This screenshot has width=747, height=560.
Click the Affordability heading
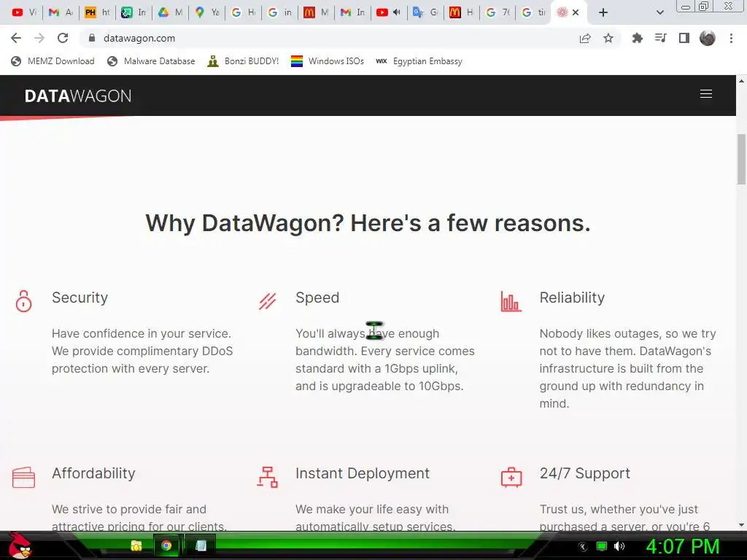click(94, 473)
